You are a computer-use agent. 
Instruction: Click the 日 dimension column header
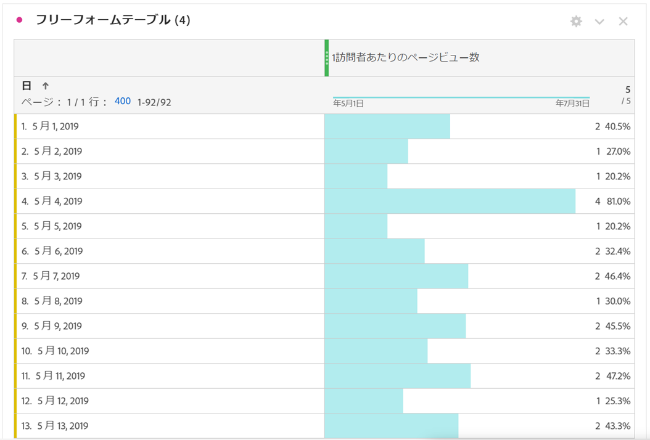[x=27, y=86]
